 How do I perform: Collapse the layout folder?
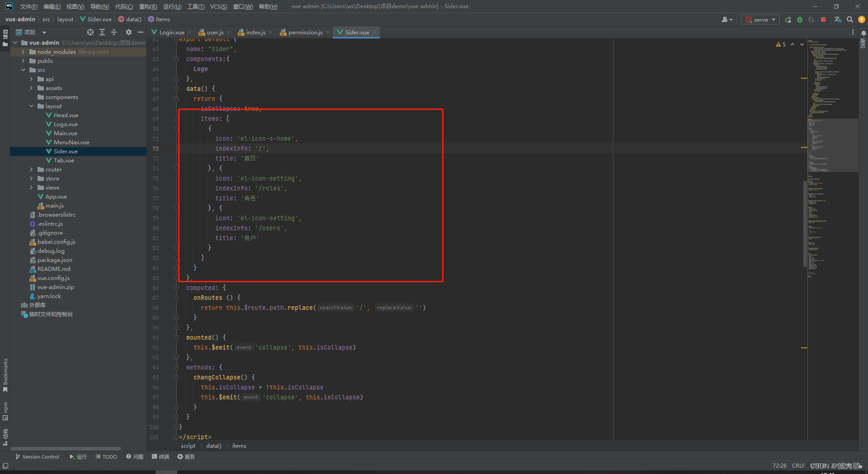[x=31, y=106]
